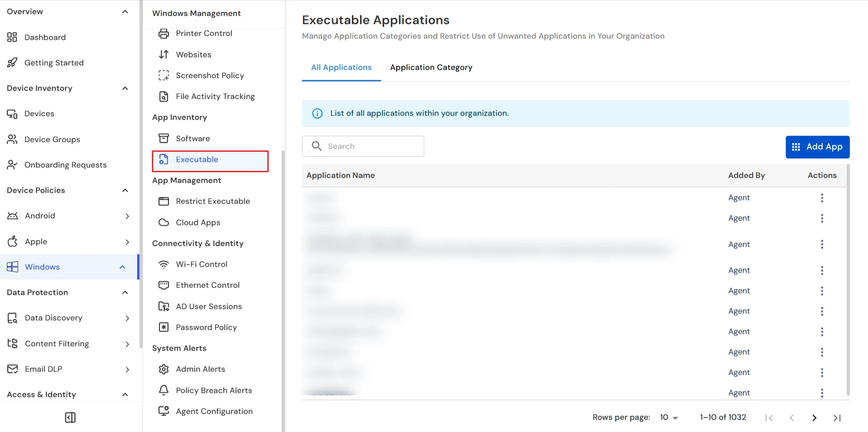The height and width of the screenshot is (432, 868).
Task: Select the Wi-Fi Control icon
Action: (164, 264)
